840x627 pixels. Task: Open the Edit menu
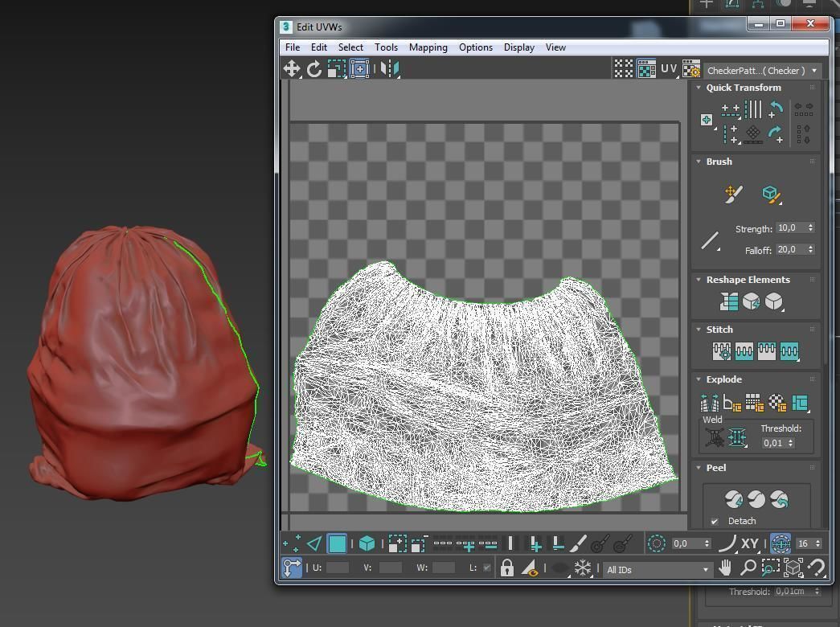coord(319,47)
